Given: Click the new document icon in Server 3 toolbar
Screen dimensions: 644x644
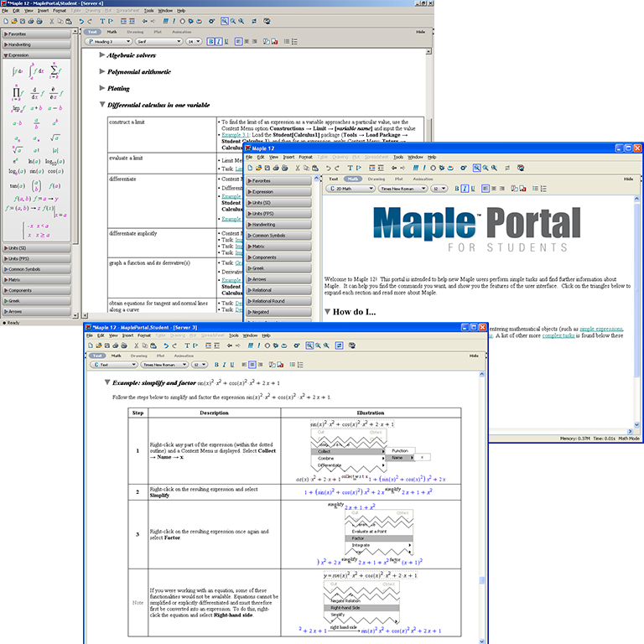Looking at the screenshot, I should pos(90,345).
